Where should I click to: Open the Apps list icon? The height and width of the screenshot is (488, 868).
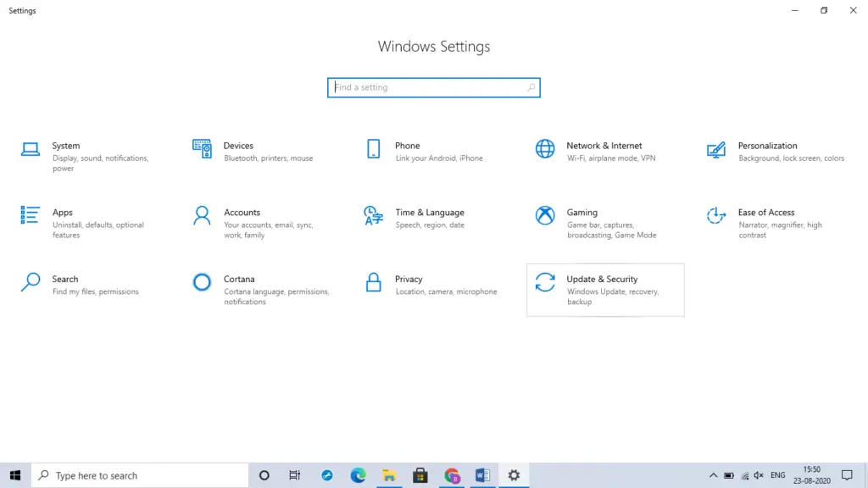[30, 215]
